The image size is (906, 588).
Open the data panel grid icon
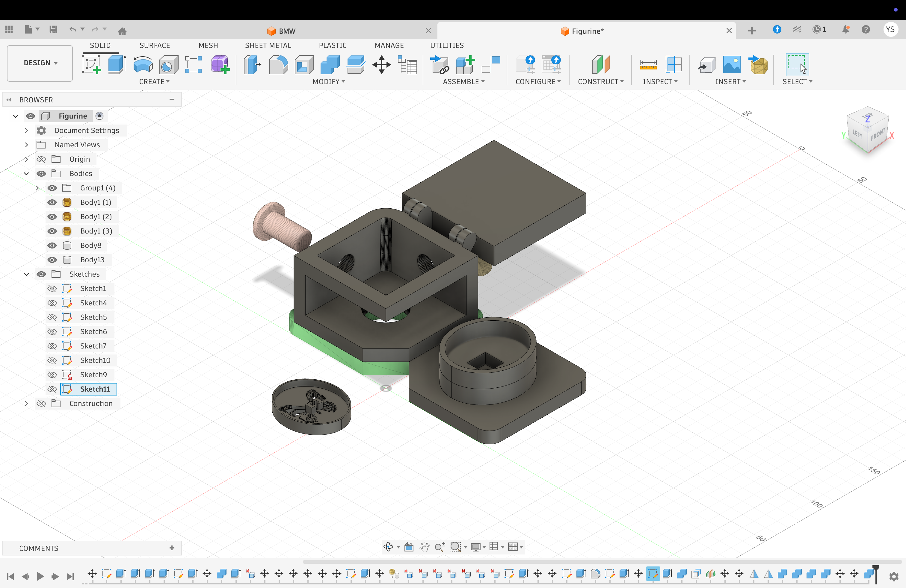(9, 29)
